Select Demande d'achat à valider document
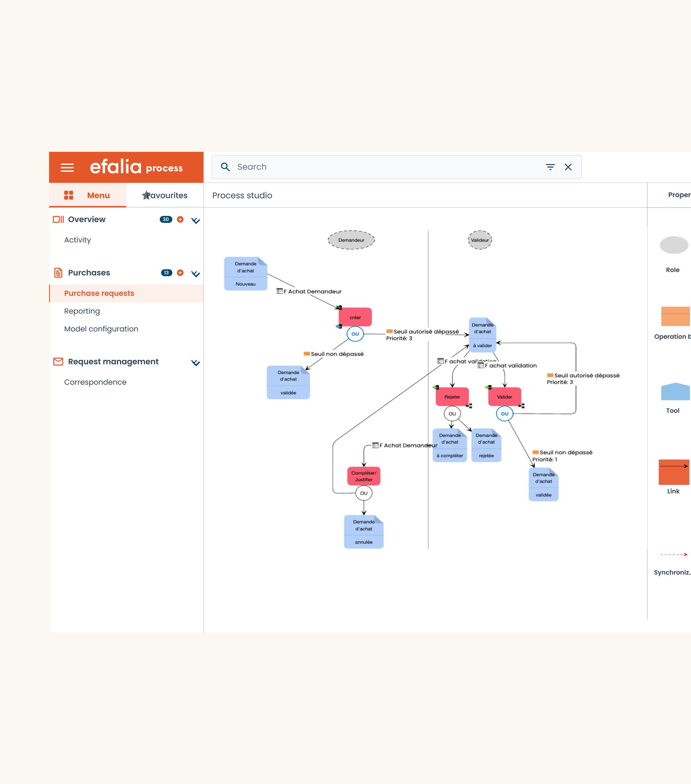Screen dimensions: 691x784 pyautogui.click(x=482, y=335)
